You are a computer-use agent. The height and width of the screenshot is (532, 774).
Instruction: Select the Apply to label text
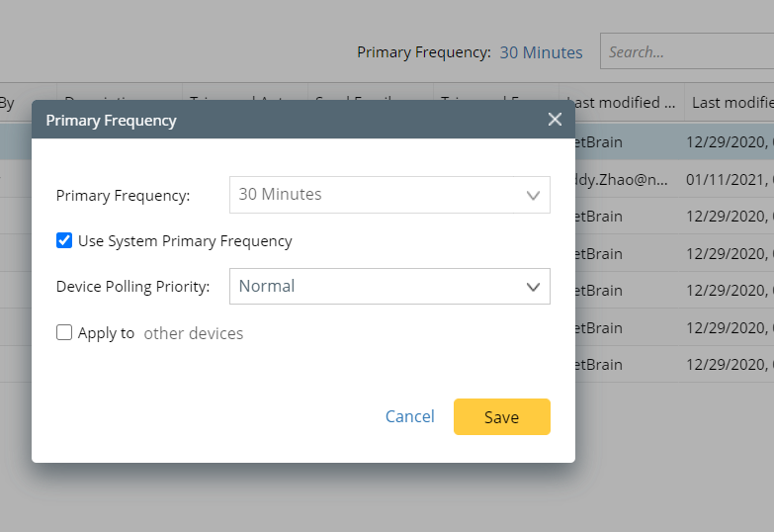tap(106, 333)
